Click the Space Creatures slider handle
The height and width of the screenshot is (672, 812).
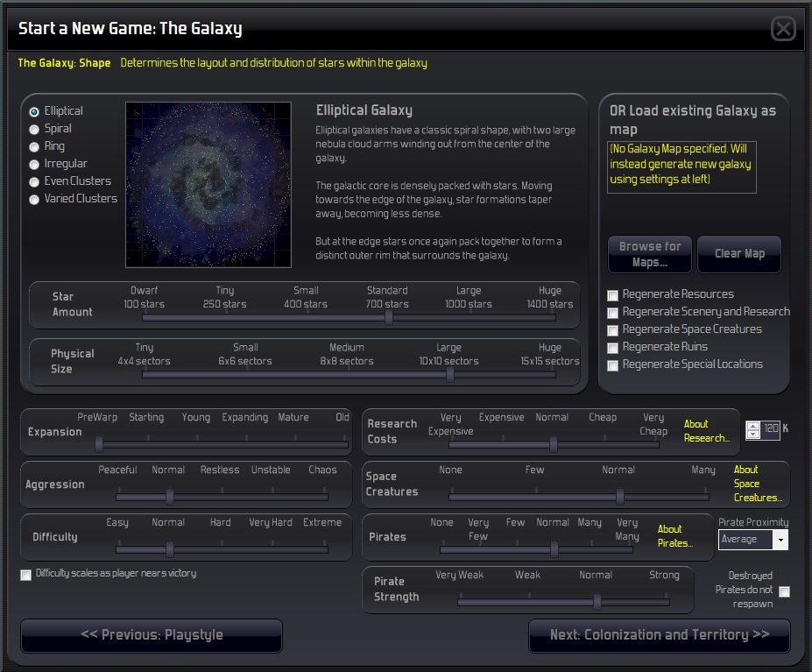click(x=620, y=497)
